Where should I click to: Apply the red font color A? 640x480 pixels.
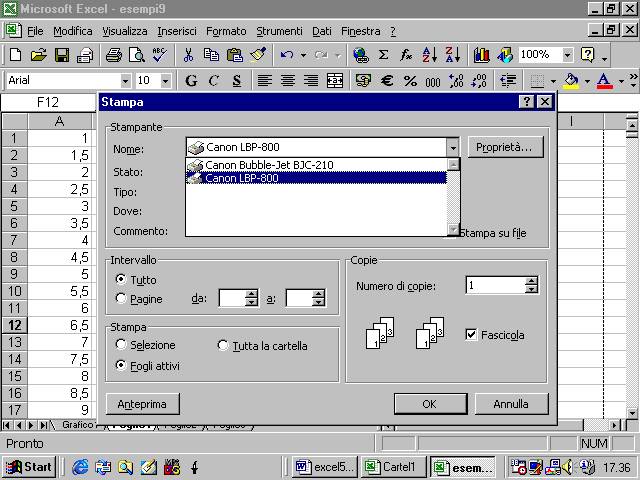click(604, 81)
